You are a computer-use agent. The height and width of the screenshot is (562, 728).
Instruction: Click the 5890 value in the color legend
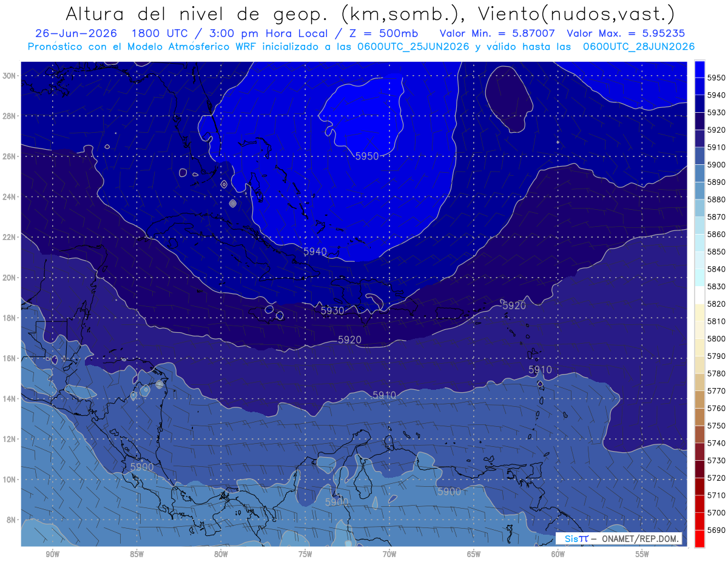click(x=716, y=182)
